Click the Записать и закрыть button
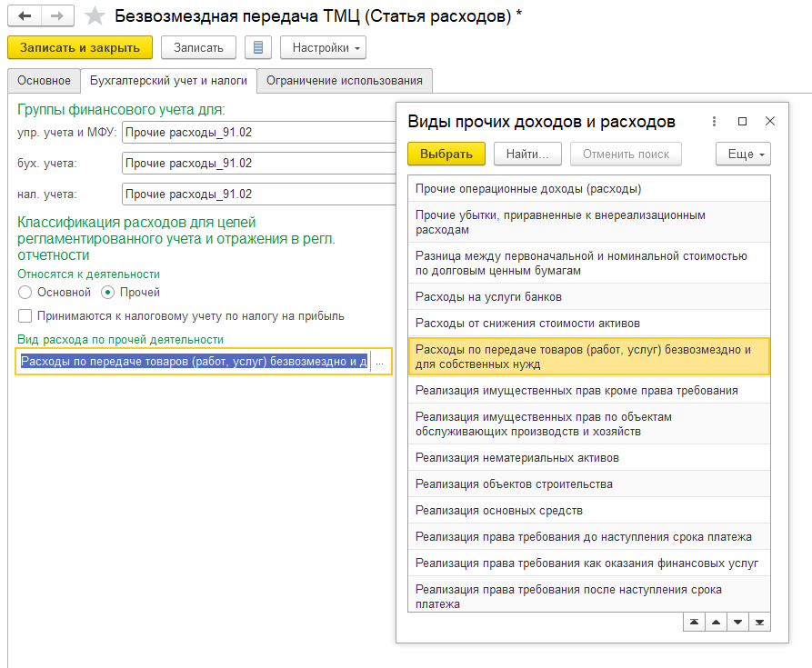 pos(79,47)
